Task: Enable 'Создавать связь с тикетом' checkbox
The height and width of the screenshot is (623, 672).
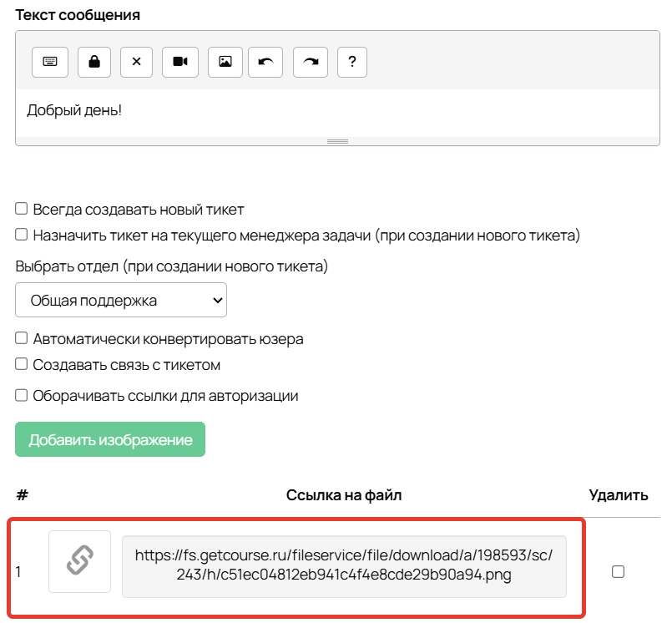Action: (22, 364)
